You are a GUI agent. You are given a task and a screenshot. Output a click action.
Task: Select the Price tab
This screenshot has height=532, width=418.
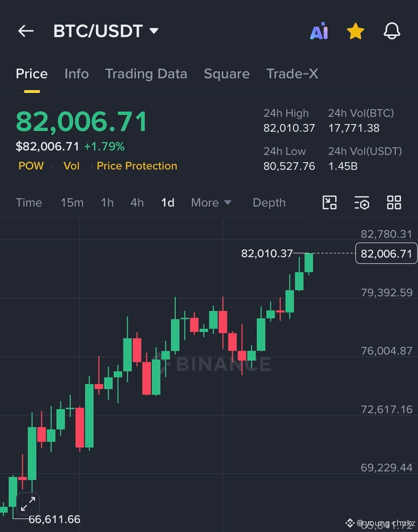(x=32, y=74)
